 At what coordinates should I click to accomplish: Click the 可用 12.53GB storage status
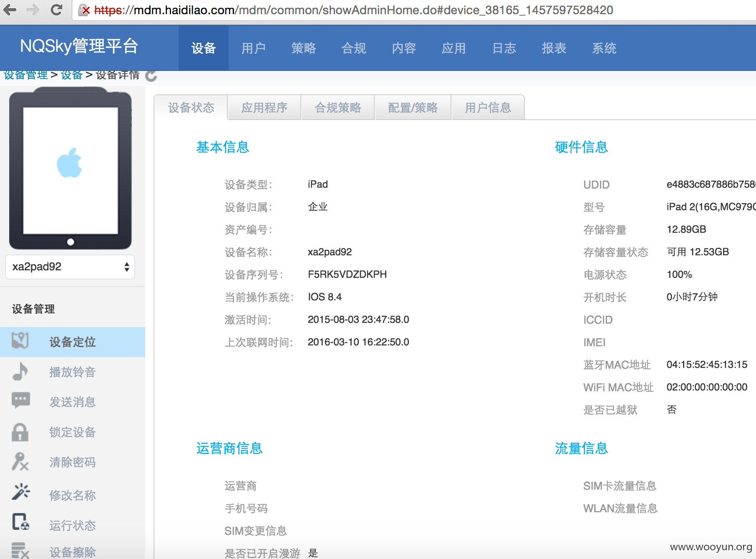pos(698,252)
